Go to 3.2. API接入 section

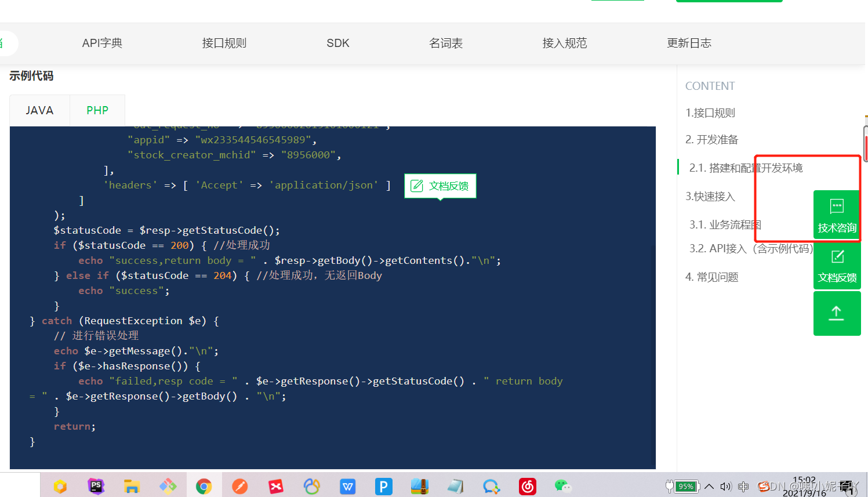coord(751,249)
